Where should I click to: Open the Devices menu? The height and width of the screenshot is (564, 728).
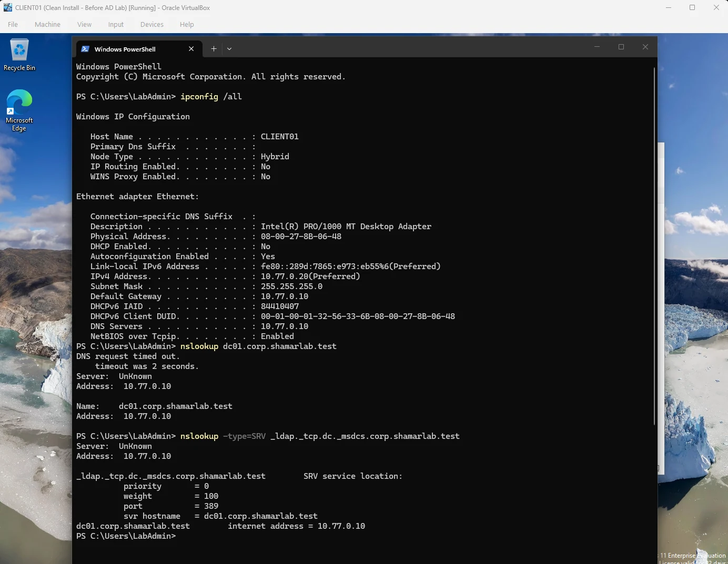click(152, 24)
